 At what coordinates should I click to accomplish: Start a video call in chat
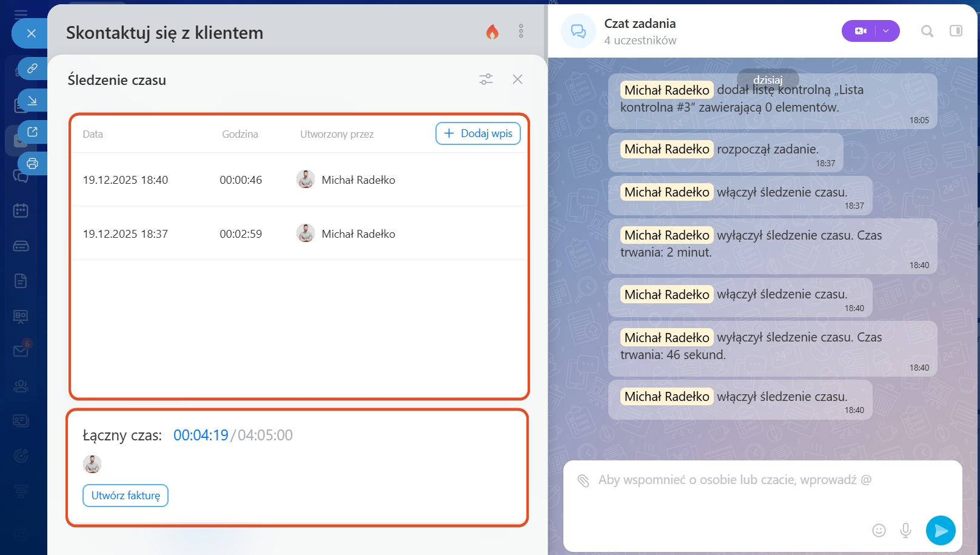(860, 31)
